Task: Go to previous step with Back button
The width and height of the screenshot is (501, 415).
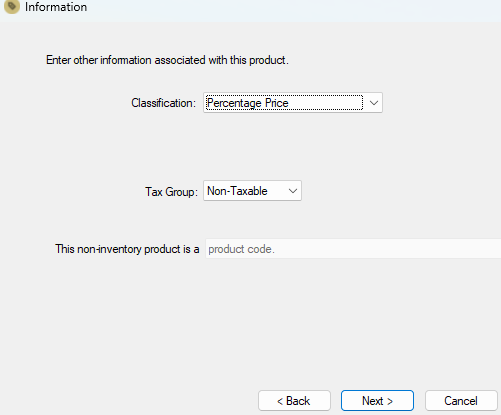Action: [294, 401]
